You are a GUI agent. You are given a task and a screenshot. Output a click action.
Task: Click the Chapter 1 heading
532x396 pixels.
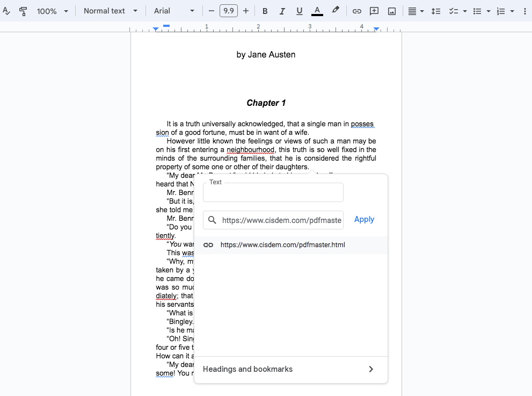click(266, 103)
